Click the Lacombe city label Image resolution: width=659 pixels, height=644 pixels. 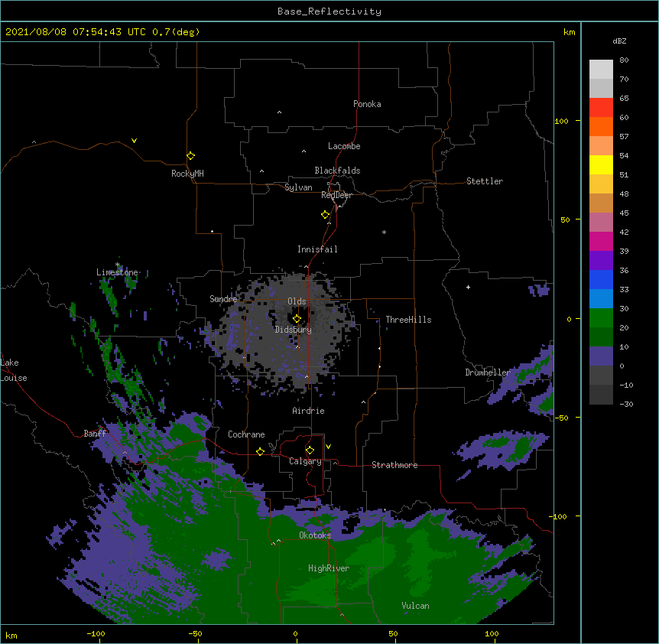[x=344, y=146]
